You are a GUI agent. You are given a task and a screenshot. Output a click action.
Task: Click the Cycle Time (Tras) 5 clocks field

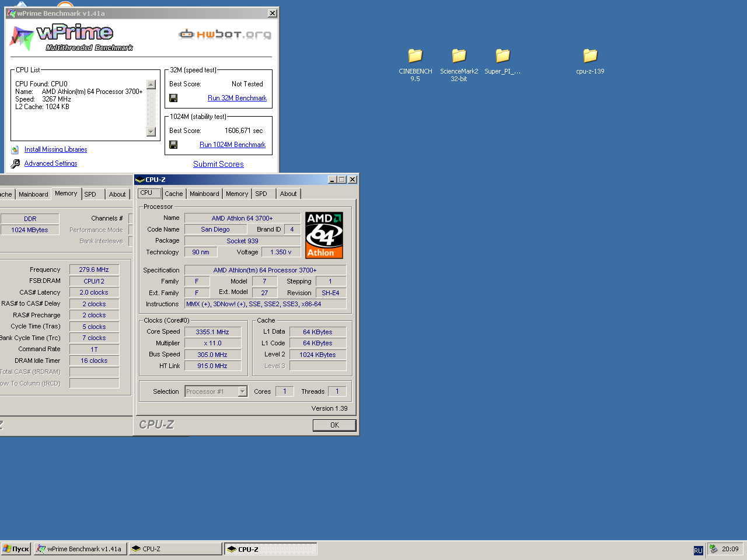coord(94,327)
